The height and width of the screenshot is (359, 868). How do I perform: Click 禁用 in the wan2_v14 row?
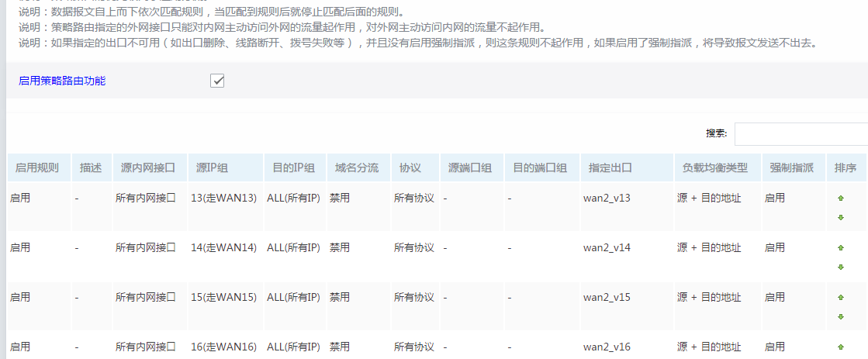coord(340,248)
